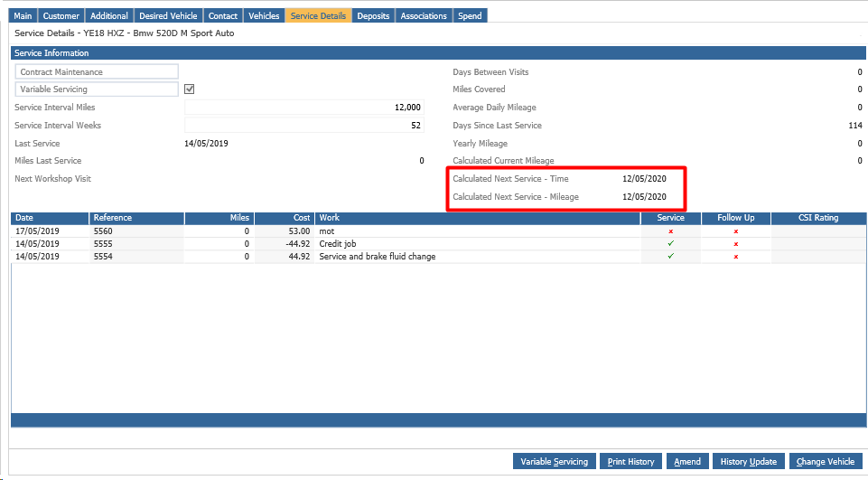Screen dimensions: 868x480
Task: Click the 'mot' work entry
Action: [327, 231]
